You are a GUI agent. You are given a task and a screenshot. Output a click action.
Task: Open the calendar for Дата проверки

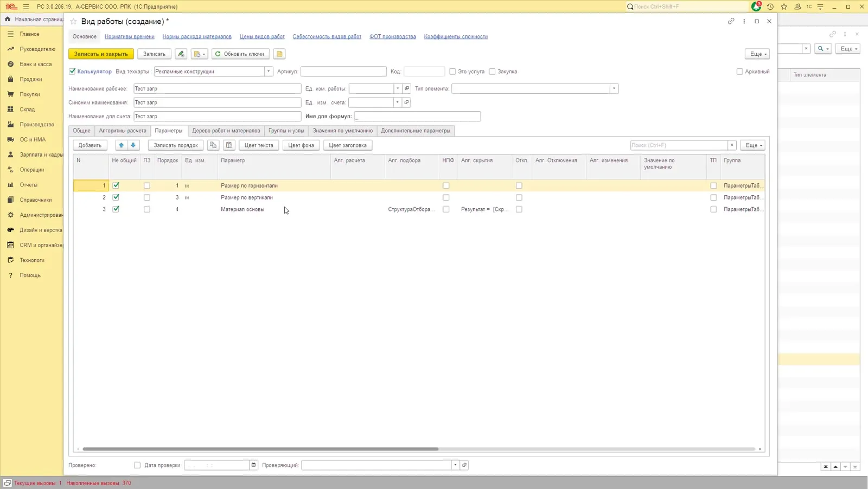(253, 465)
